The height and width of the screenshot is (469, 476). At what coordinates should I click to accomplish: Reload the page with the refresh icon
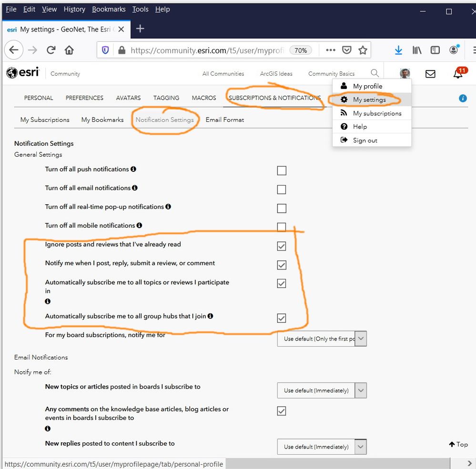[x=51, y=50]
